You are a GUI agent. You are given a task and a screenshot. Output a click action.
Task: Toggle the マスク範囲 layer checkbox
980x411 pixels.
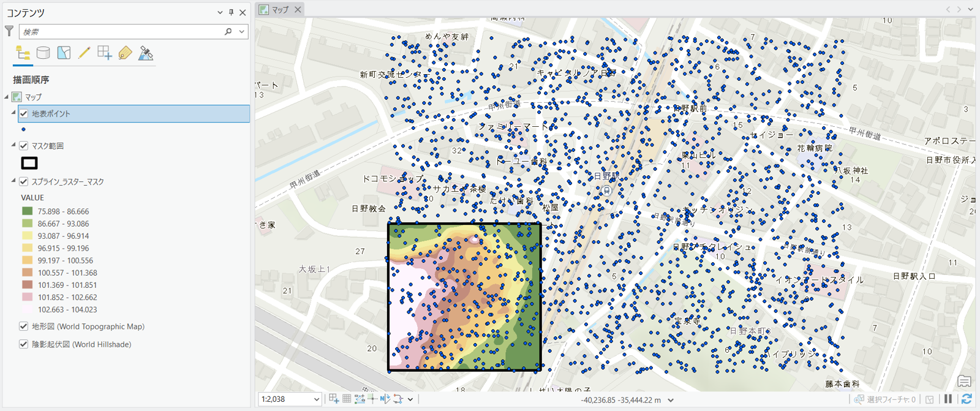pos(24,146)
